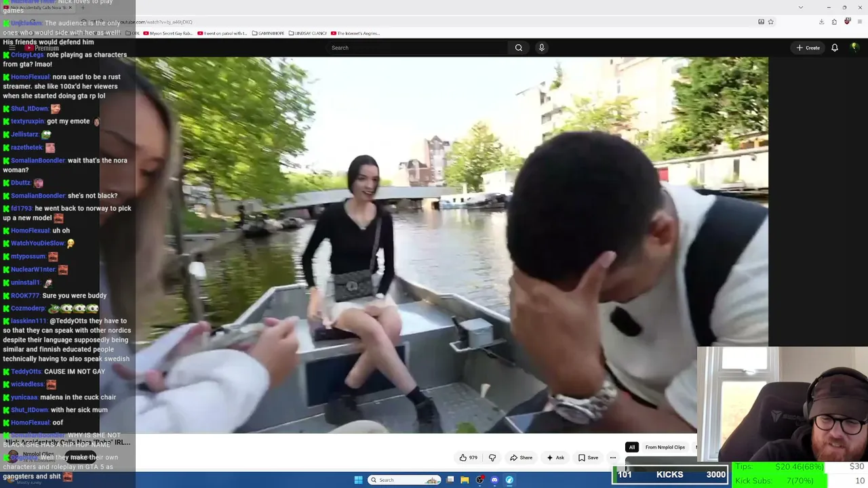The height and width of the screenshot is (488, 868).
Task: Bookmark this page with star icon
Action: (771, 22)
